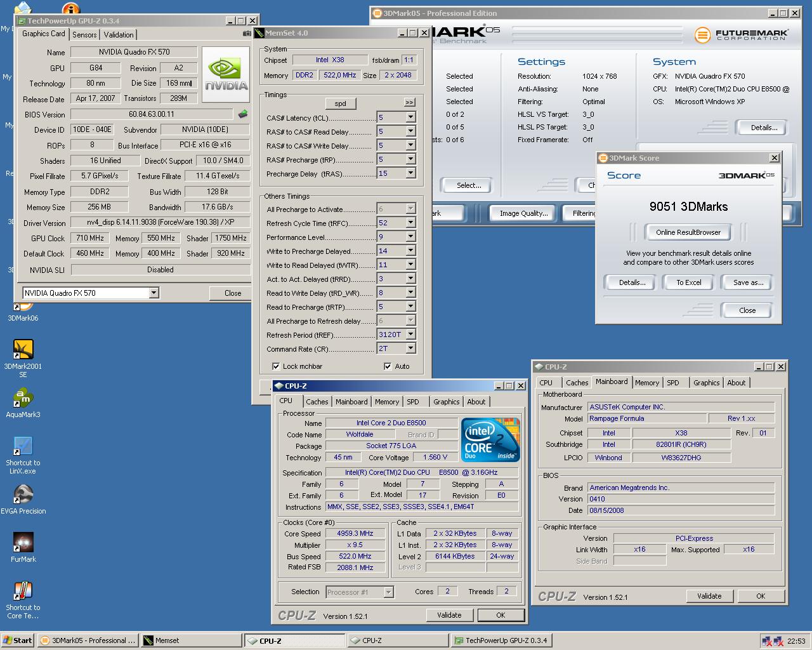Open the GPU-Z graphics card selector dropdown
Image resolution: width=812 pixels, height=650 pixels.
154,293
